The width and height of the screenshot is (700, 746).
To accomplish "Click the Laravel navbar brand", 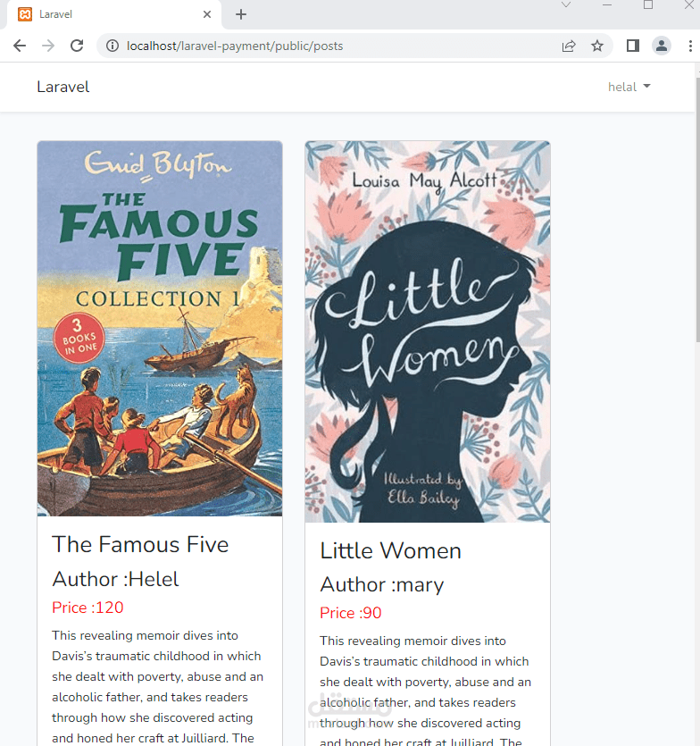I will [62, 87].
